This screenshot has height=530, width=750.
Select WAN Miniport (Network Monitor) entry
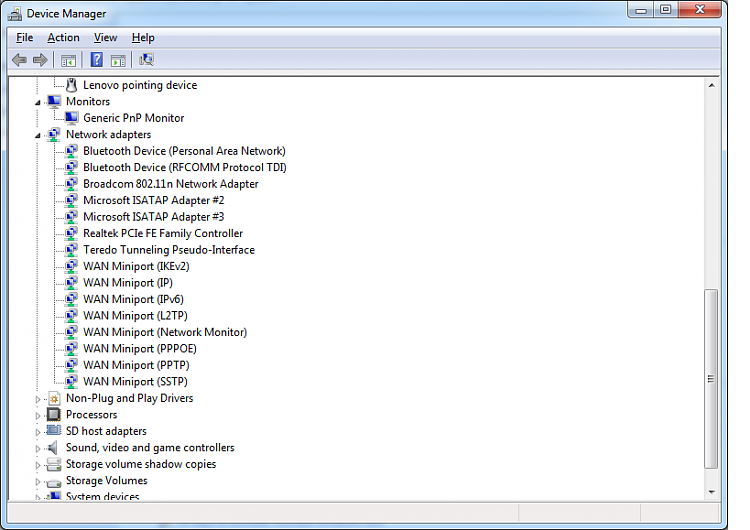(165, 332)
